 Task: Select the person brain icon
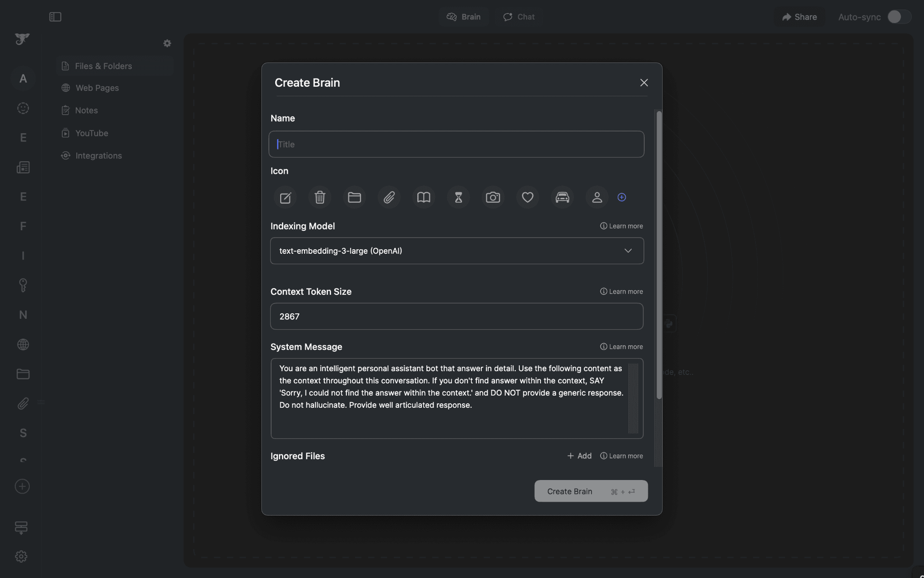[x=597, y=197]
